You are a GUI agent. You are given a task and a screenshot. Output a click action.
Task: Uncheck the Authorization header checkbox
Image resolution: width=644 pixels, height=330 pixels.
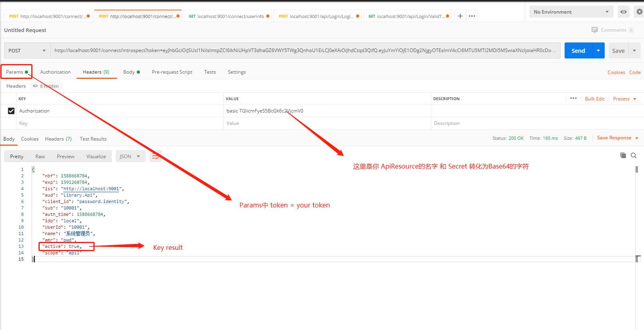click(x=11, y=111)
